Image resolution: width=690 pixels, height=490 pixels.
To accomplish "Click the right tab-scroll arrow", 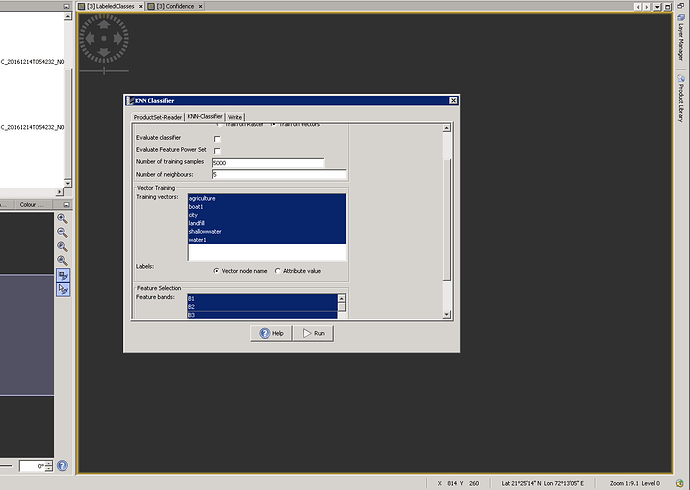I will click(646, 7).
